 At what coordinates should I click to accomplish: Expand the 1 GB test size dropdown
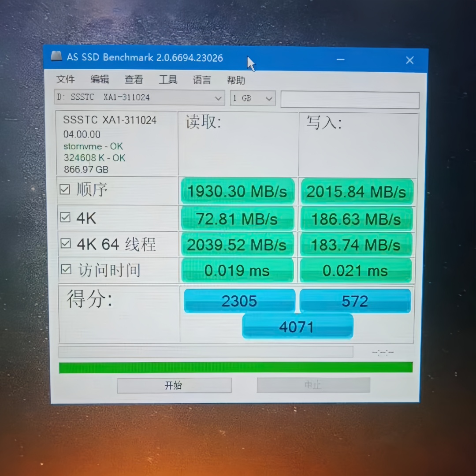(253, 98)
